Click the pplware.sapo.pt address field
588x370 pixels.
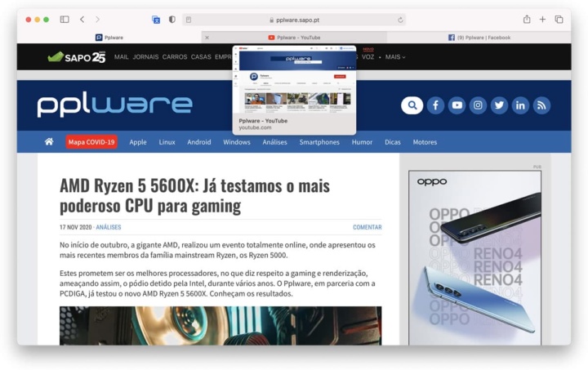tap(295, 19)
